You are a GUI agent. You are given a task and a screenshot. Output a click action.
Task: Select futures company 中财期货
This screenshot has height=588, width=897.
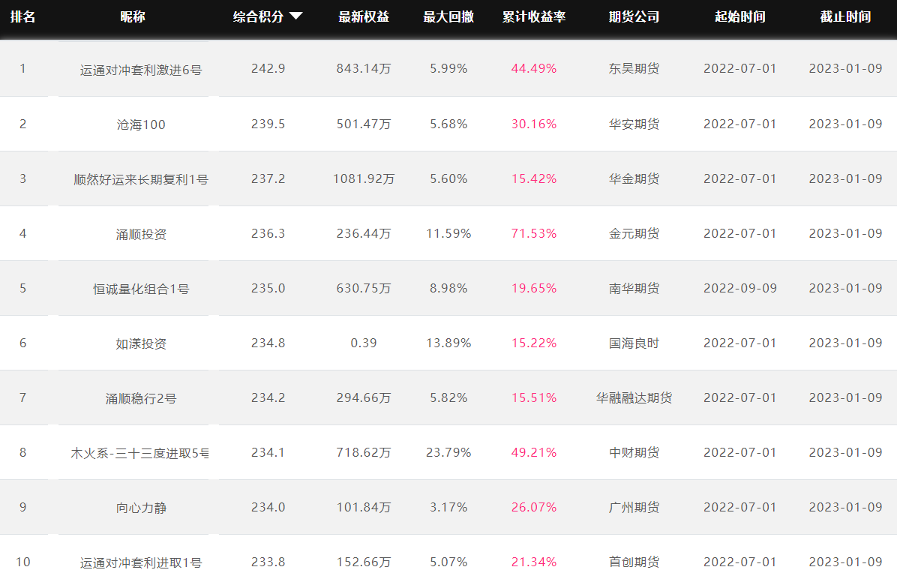pyautogui.click(x=634, y=452)
